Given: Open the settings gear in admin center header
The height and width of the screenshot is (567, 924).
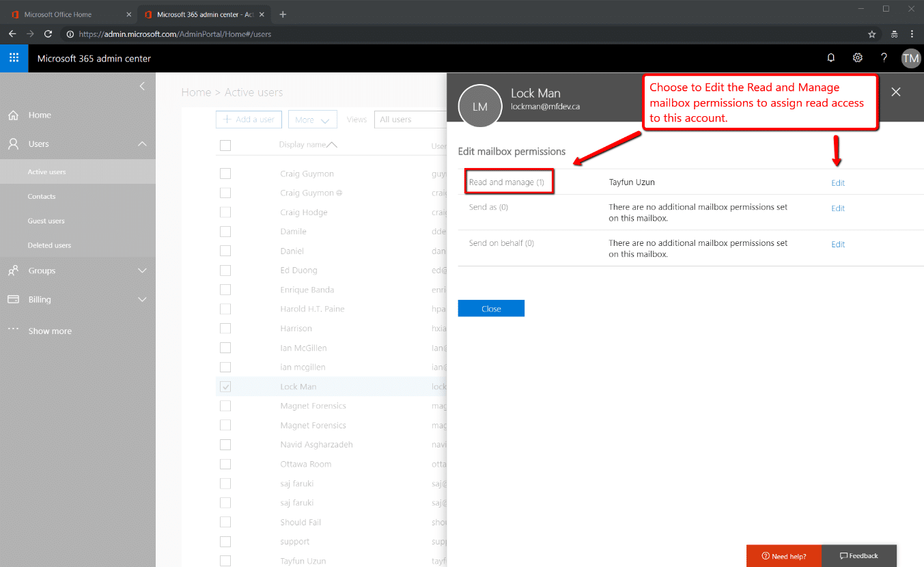Looking at the screenshot, I should click(x=858, y=58).
